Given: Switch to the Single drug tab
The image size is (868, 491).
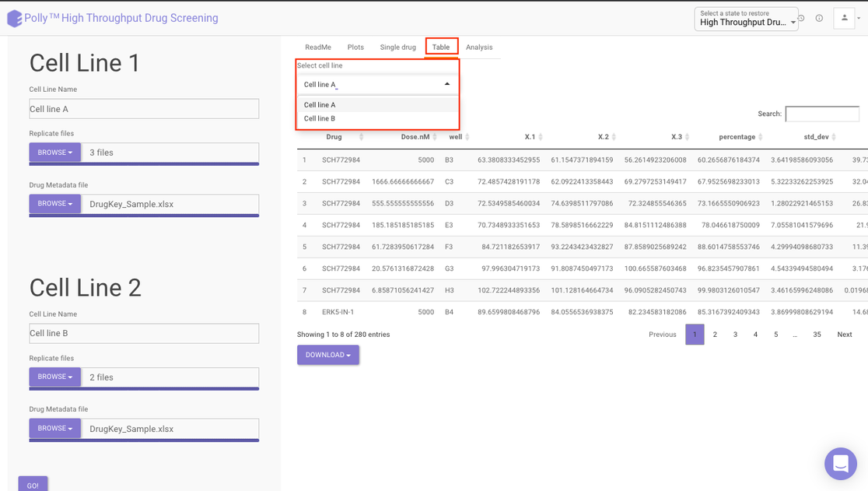Looking at the screenshot, I should 398,47.
